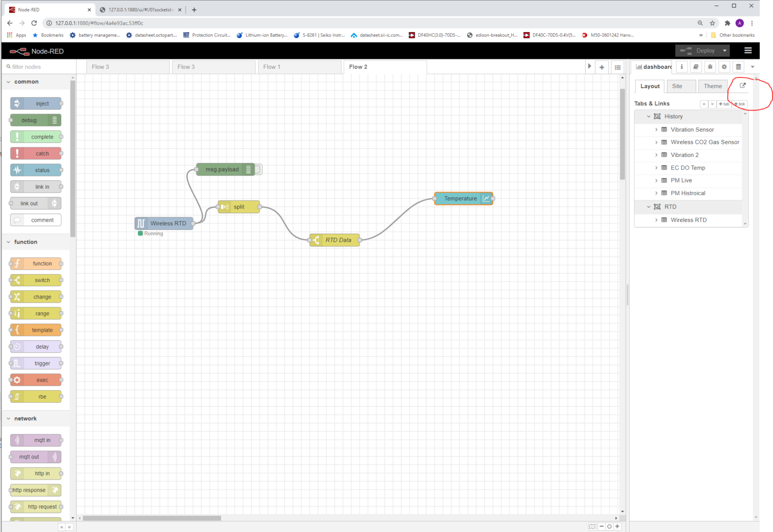
Task: Show the list of flows icon
Action: tap(617, 67)
